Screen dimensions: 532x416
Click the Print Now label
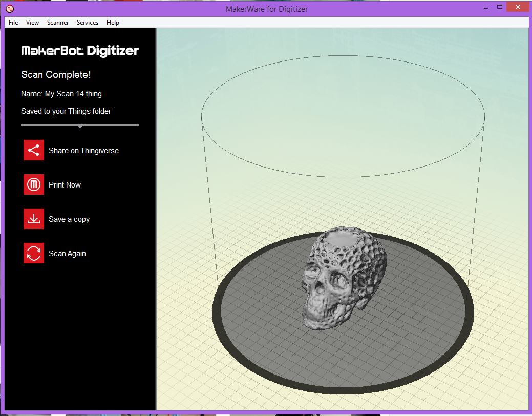pos(65,185)
